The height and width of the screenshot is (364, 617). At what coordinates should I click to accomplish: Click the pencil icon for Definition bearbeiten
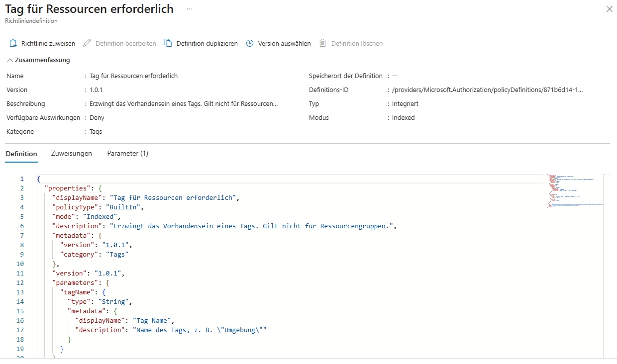87,43
